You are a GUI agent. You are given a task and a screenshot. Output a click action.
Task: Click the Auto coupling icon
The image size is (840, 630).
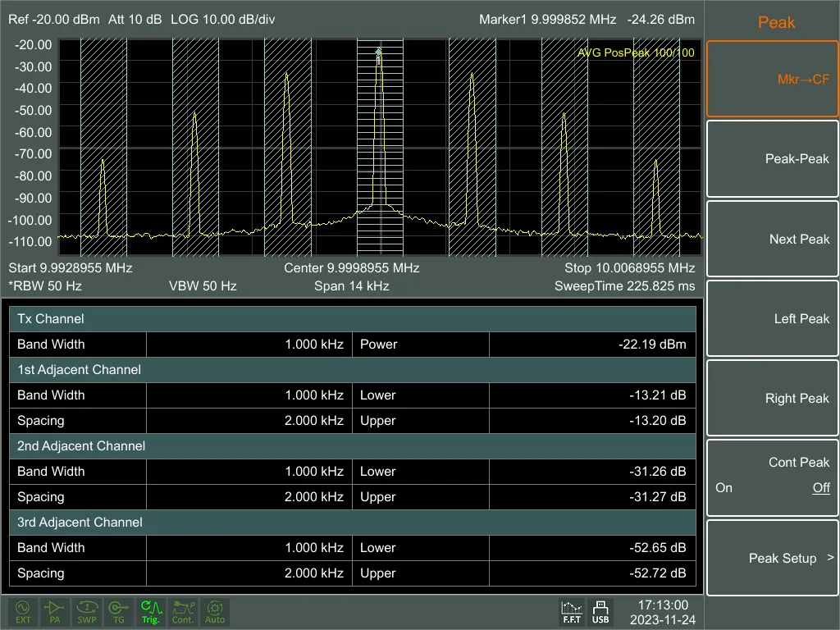(x=215, y=612)
